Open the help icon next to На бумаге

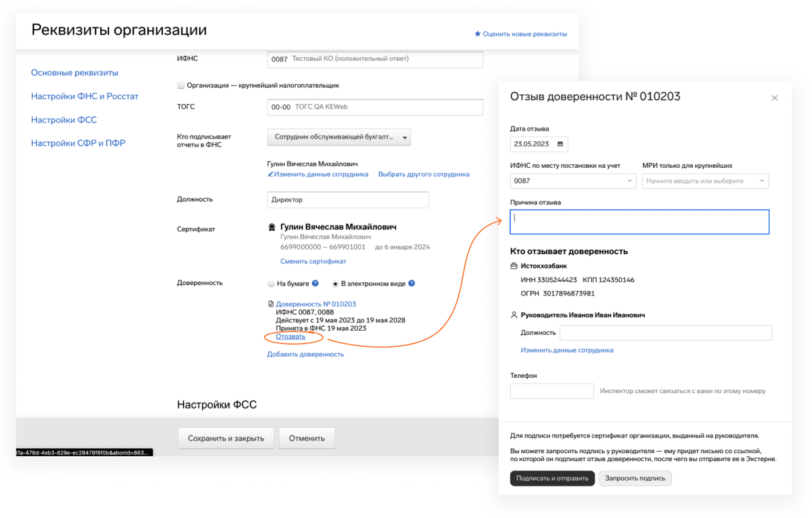click(315, 283)
